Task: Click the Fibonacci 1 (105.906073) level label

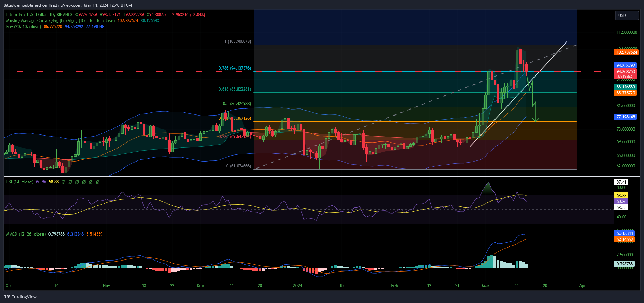Action: click(x=238, y=41)
